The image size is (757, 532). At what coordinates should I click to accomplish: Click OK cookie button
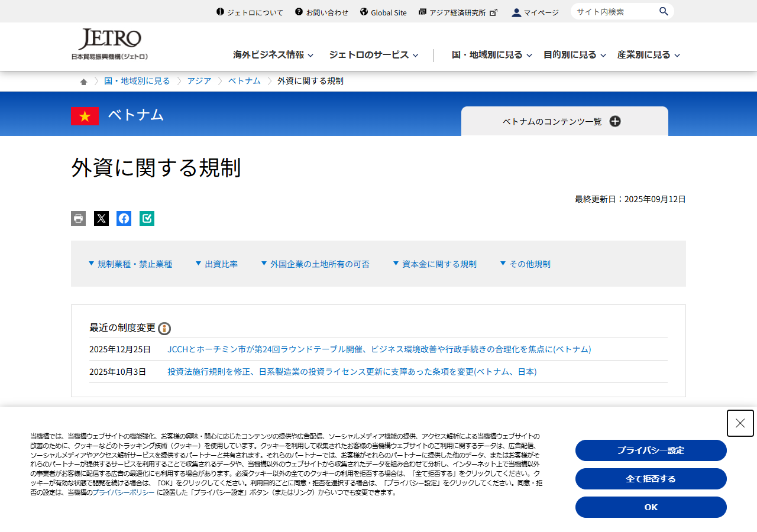[x=651, y=507]
